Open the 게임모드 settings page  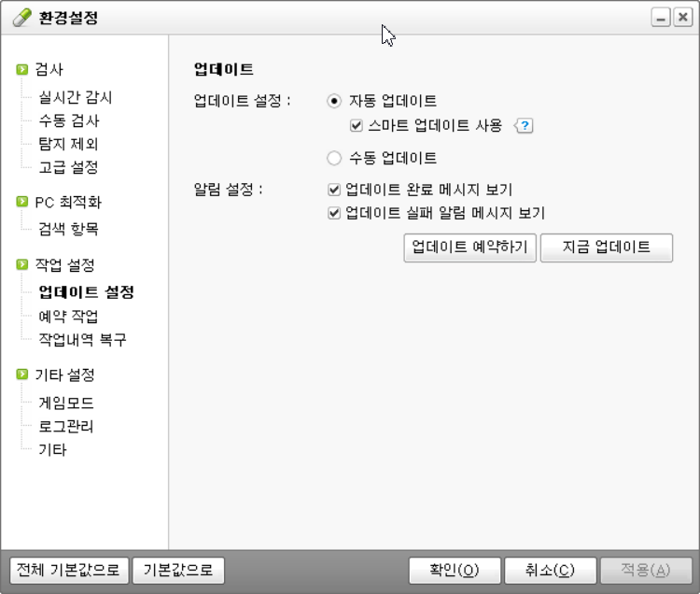[66, 403]
